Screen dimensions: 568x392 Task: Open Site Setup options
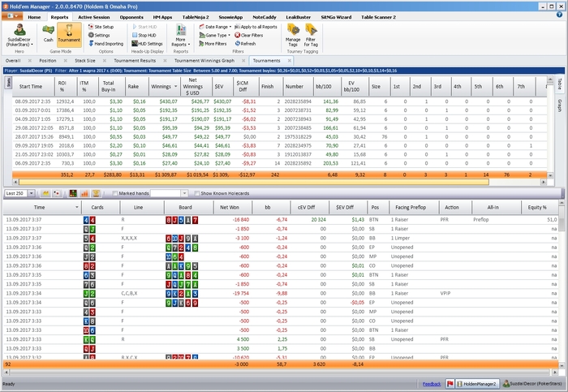tap(101, 27)
